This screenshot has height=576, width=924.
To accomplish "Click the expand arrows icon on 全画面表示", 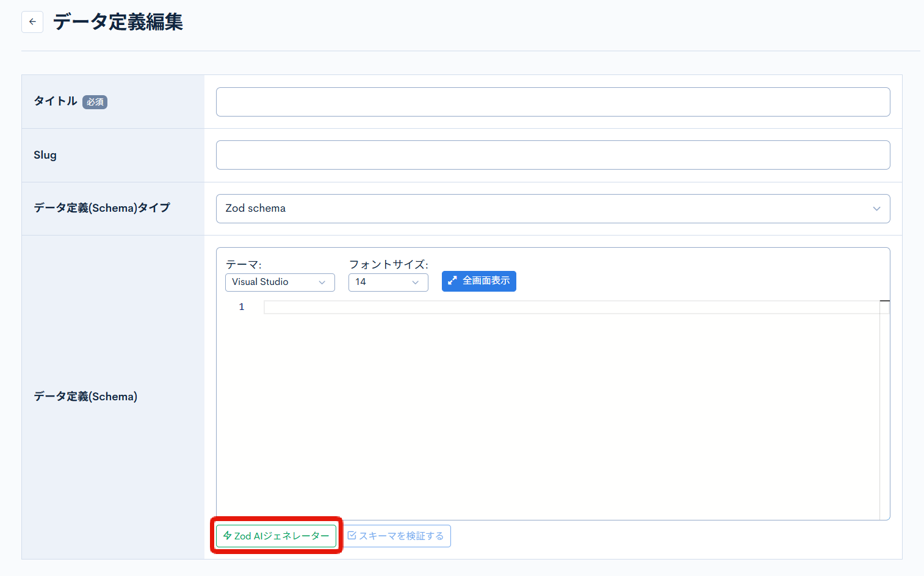I will tap(452, 281).
